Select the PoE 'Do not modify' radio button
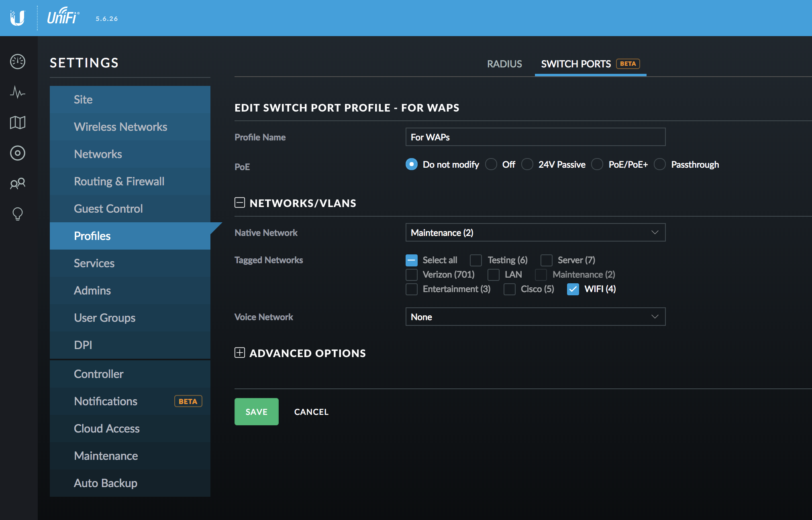Screen dimensions: 812x520 pos(411,165)
